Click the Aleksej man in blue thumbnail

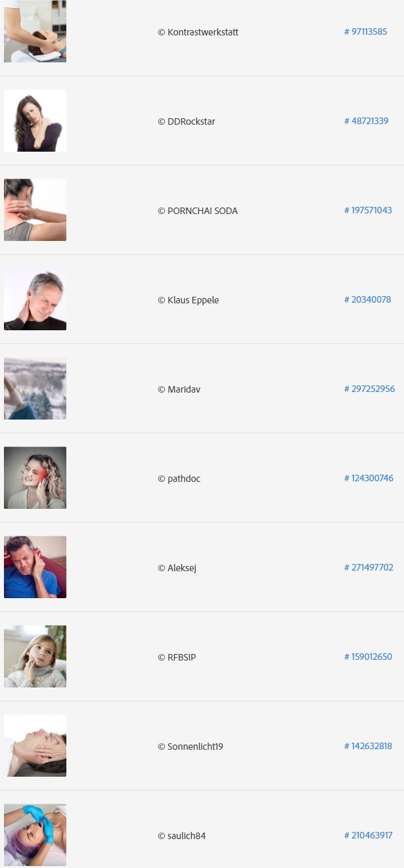pos(35,567)
